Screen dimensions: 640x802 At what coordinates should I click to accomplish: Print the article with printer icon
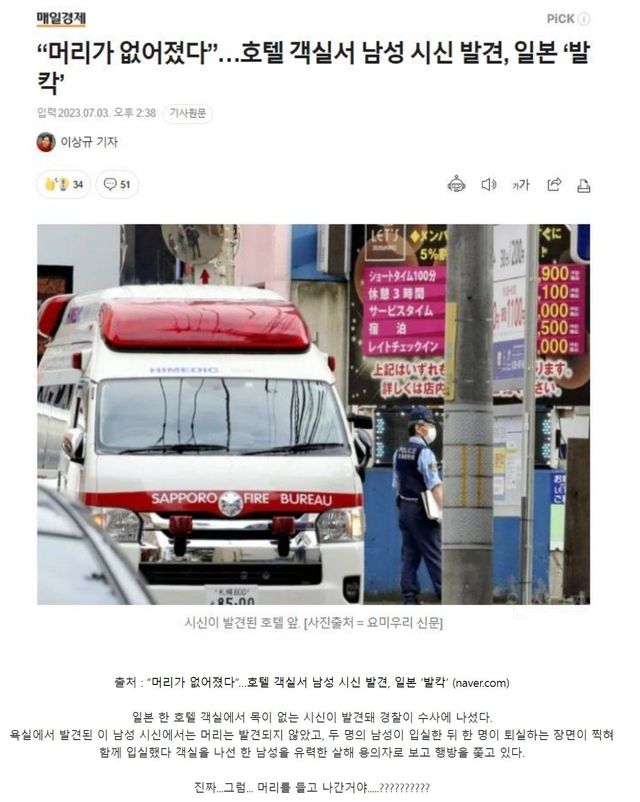pos(584,185)
